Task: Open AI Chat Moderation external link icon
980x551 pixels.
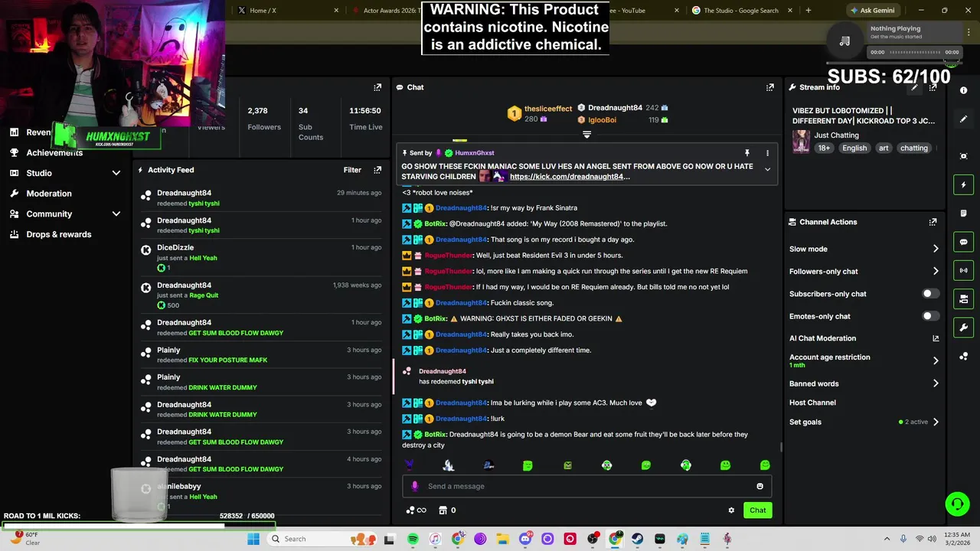Action: tap(936, 338)
